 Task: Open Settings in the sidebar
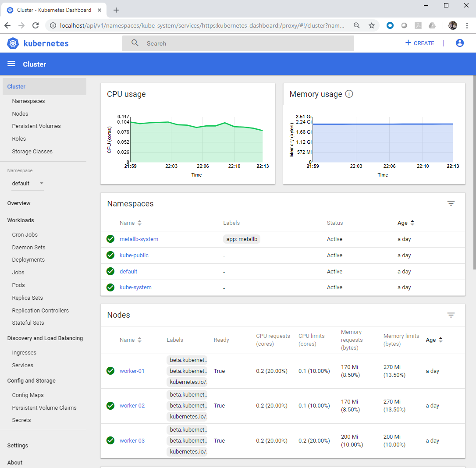[18, 446]
